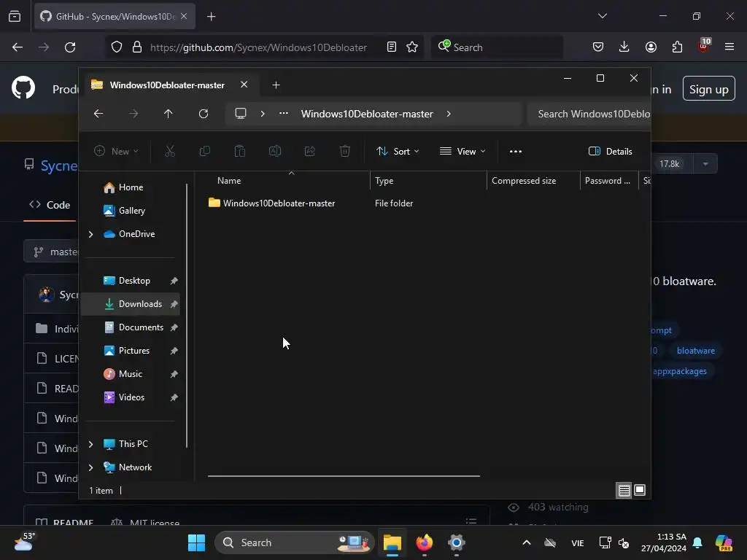This screenshot has width=747, height=560.
Task: Click the PC icon in address bar
Action: (241, 114)
